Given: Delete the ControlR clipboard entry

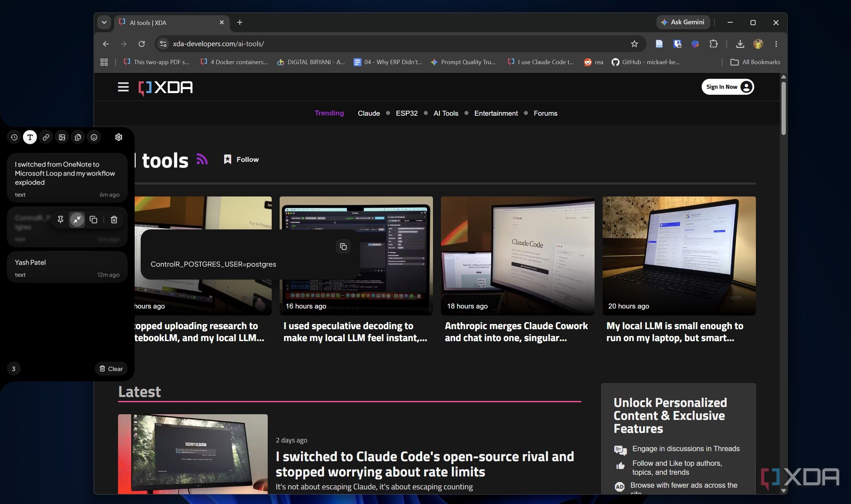Looking at the screenshot, I should [x=114, y=220].
